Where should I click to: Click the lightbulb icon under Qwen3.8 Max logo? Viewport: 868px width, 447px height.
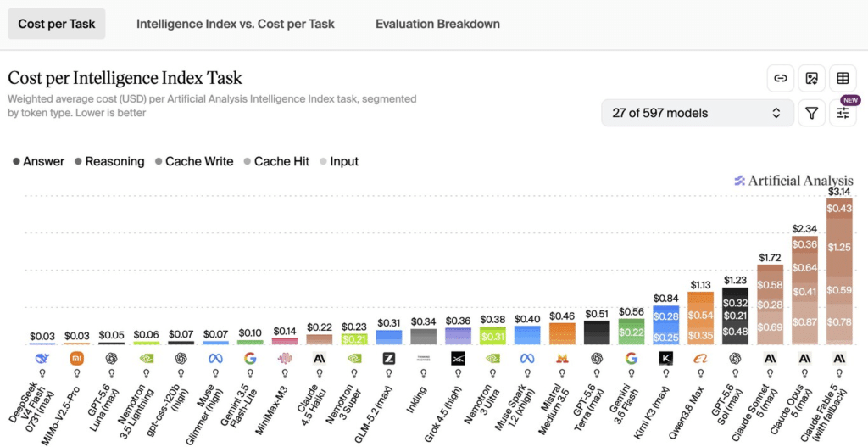point(701,373)
